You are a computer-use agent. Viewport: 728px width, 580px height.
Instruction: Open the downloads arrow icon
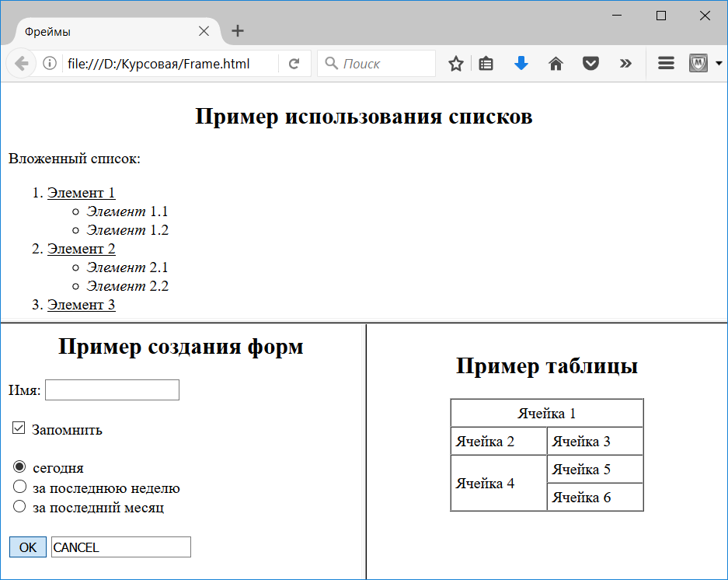tap(521, 63)
